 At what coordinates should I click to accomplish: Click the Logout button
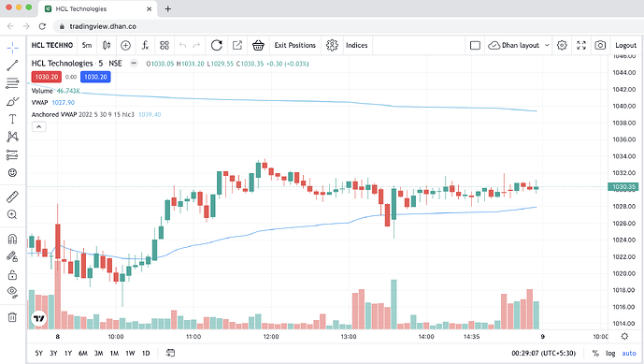(625, 45)
